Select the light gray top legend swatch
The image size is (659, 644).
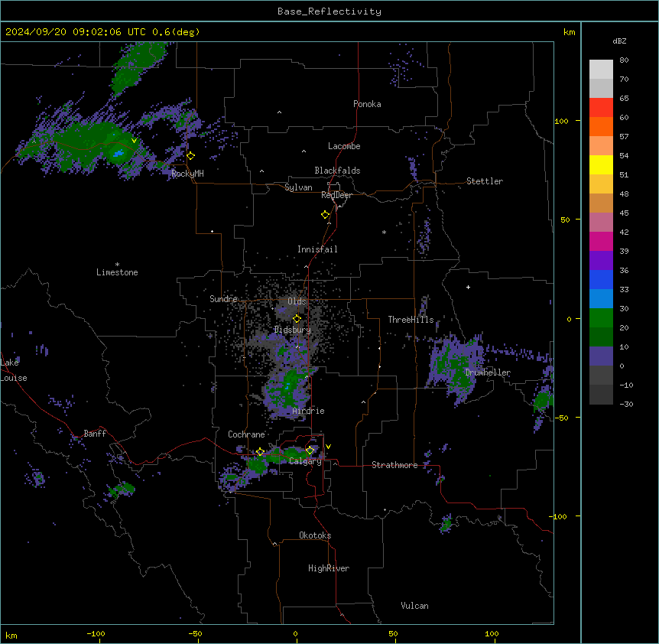pos(601,69)
